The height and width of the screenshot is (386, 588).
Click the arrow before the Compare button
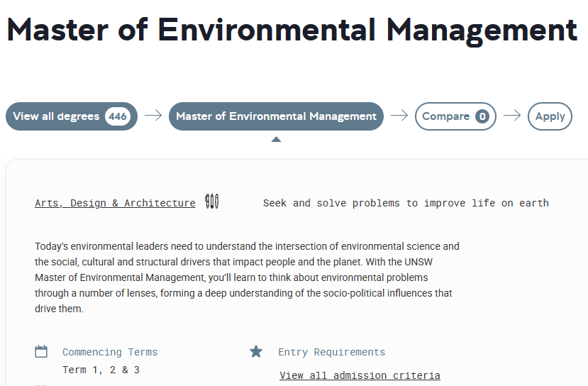pyautogui.click(x=399, y=115)
